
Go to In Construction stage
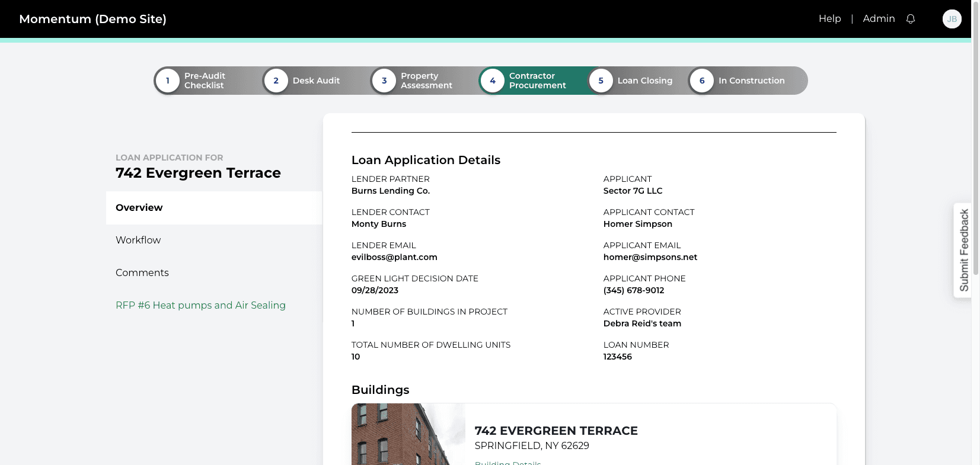click(752, 81)
